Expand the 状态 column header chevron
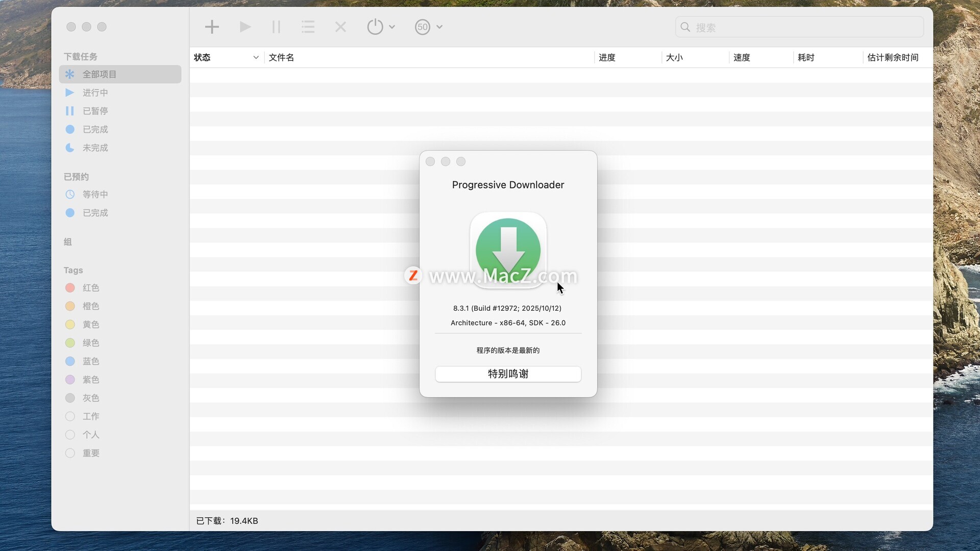This screenshot has height=551, width=980. [256, 58]
